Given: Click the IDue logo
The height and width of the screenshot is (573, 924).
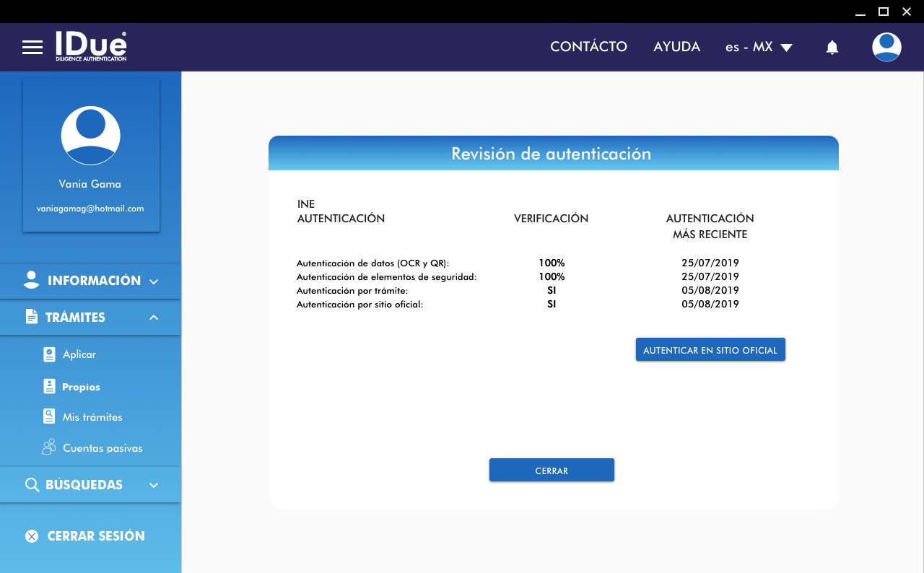Looking at the screenshot, I should pos(91,46).
